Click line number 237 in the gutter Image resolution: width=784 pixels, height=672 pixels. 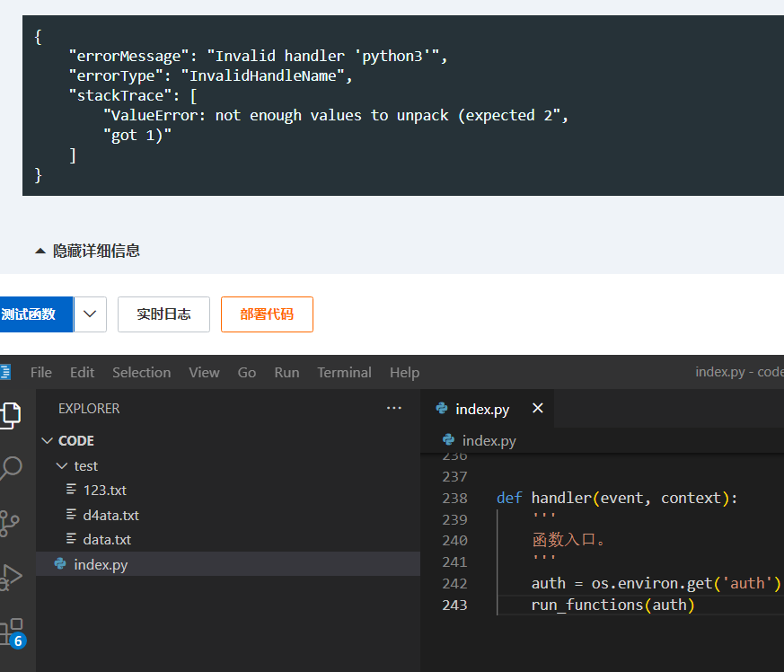[455, 476]
